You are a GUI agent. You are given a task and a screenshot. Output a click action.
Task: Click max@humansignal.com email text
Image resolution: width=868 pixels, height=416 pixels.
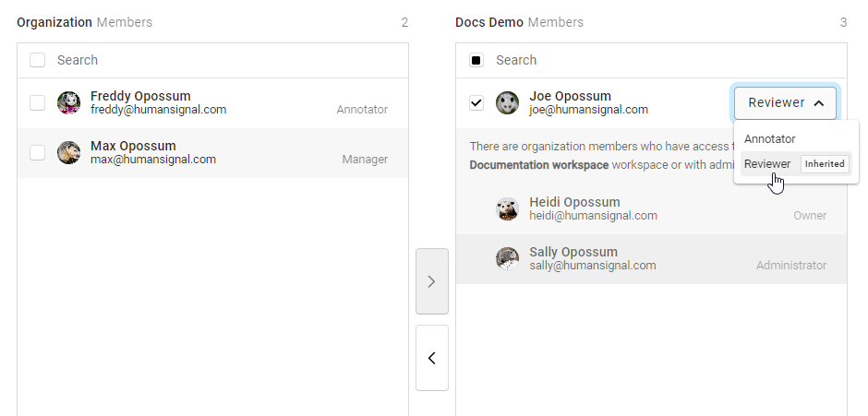pos(153,160)
